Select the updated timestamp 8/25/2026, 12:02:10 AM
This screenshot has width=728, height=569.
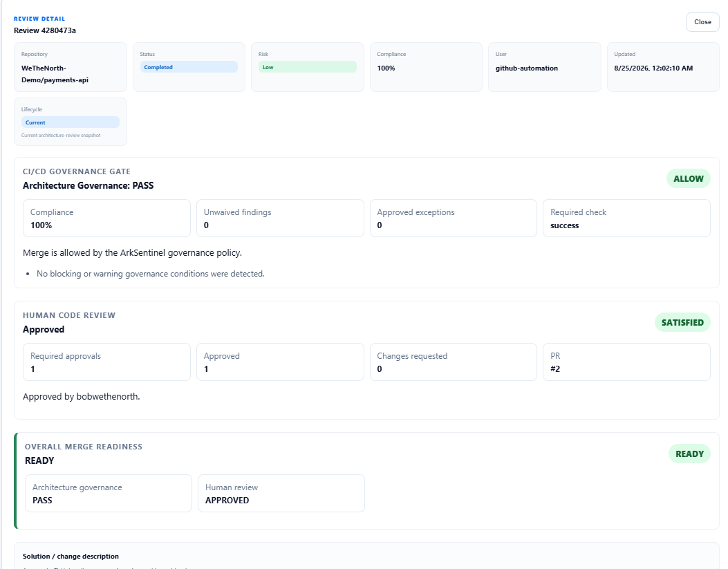(x=653, y=68)
